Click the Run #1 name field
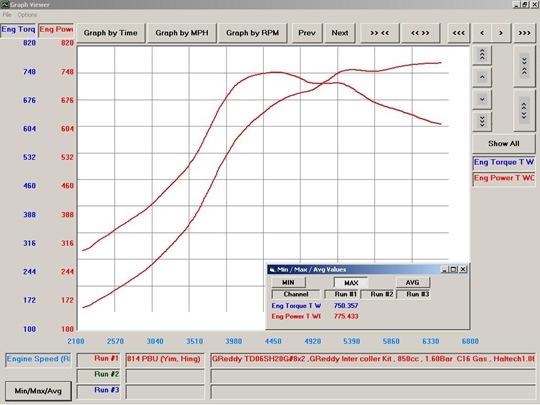 [x=165, y=359]
